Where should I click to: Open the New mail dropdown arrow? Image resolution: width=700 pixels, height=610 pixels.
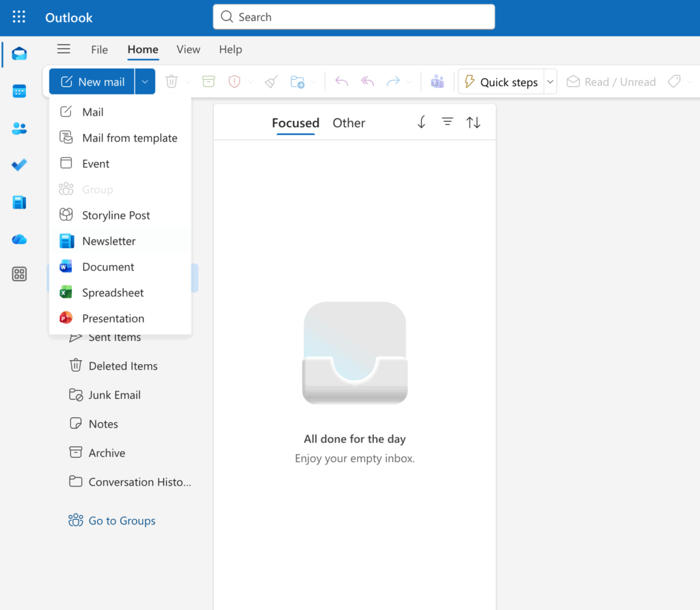(144, 81)
